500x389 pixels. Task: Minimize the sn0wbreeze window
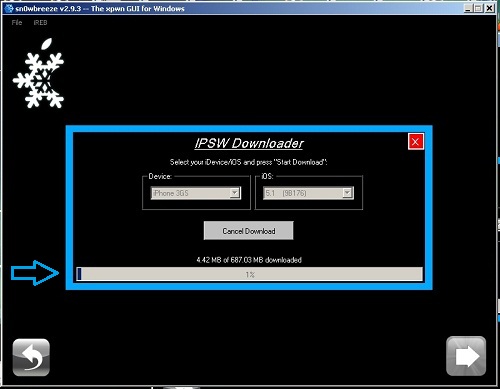point(468,8)
